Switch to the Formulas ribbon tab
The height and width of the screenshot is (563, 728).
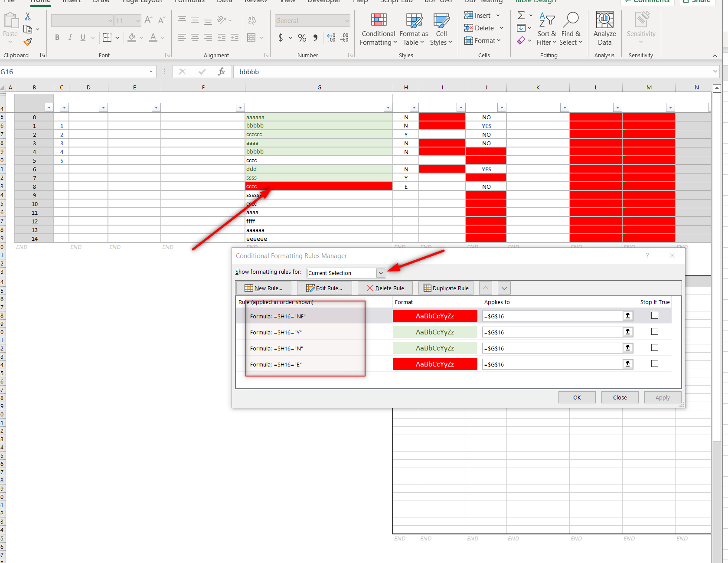189,2
